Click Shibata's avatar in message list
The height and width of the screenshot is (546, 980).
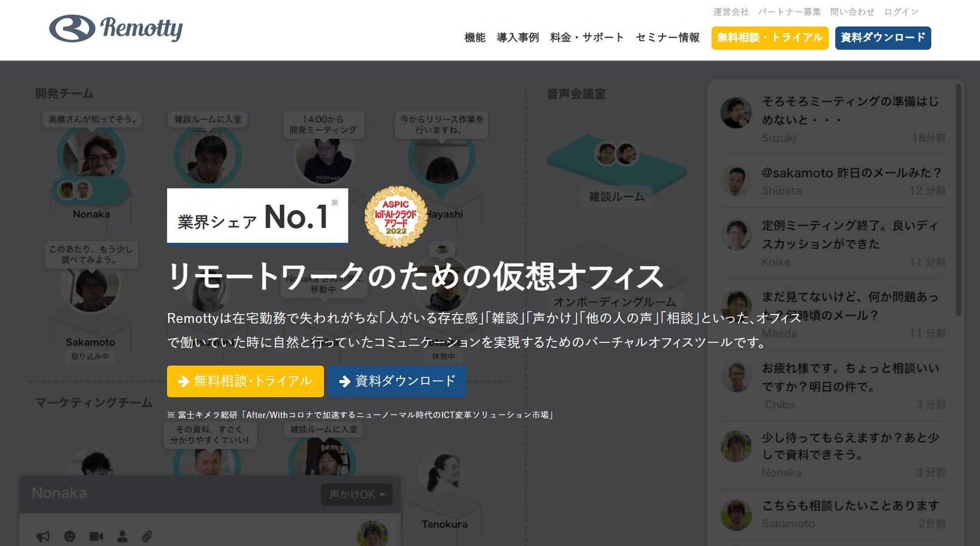[x=736, y=181]
